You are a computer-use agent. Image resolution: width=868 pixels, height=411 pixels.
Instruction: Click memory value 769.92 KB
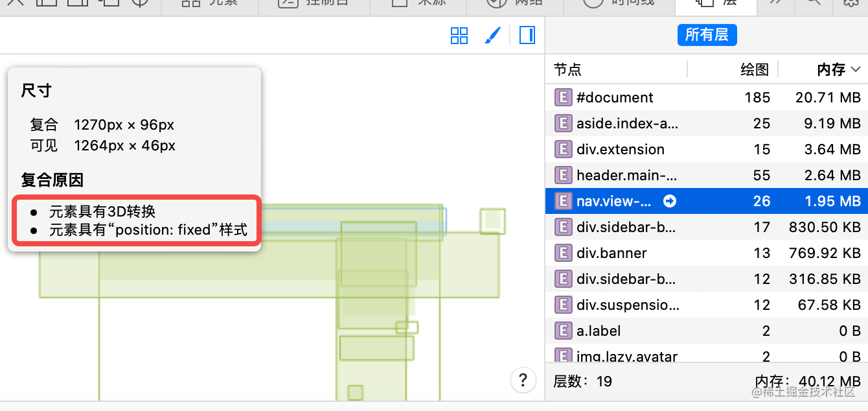click(825, 253)
